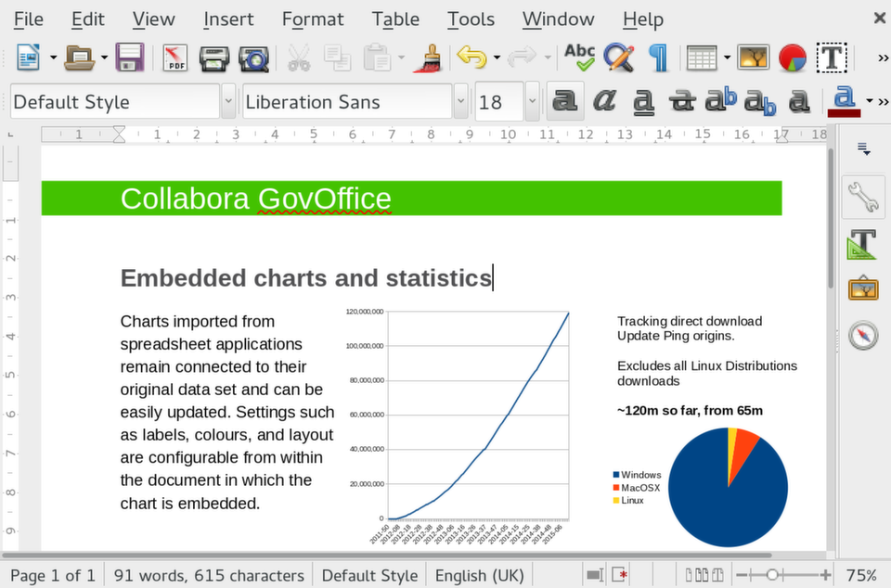The image size is (891, 588).
Task: Insert chart pie icon
Action: click(x=793, y=58)
